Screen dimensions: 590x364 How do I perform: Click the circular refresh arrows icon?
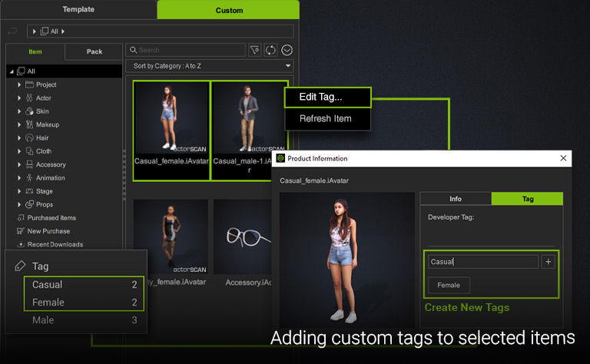(270, 50)
